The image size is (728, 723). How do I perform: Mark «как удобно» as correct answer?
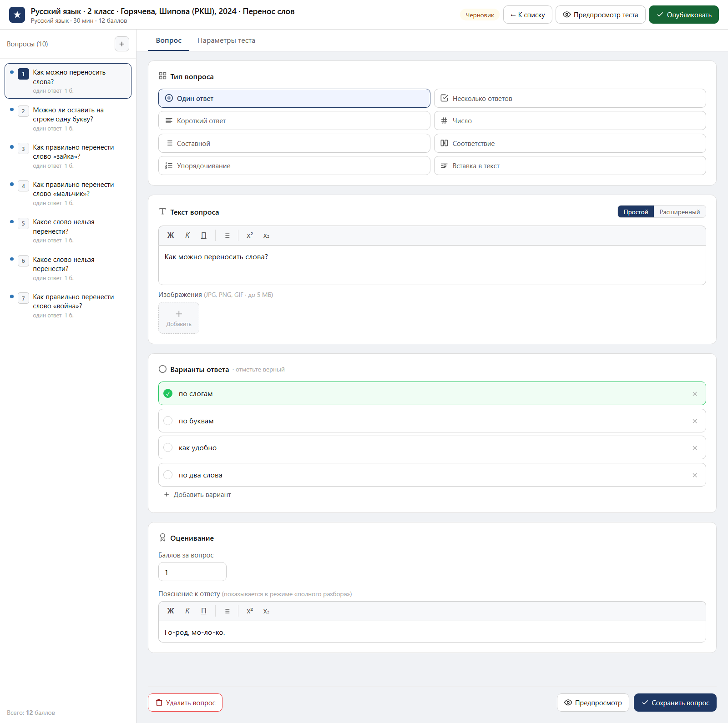[168, 448]
